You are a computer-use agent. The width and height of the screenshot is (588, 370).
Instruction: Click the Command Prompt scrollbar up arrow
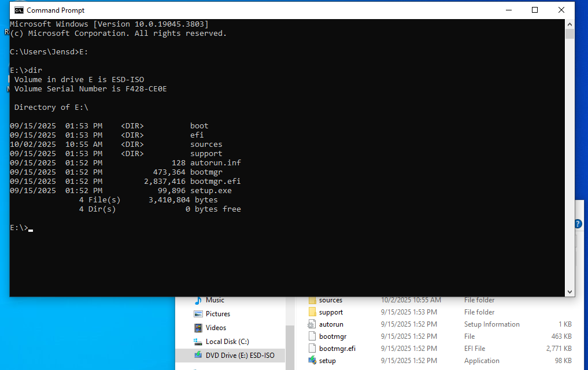tap(569, 24)
